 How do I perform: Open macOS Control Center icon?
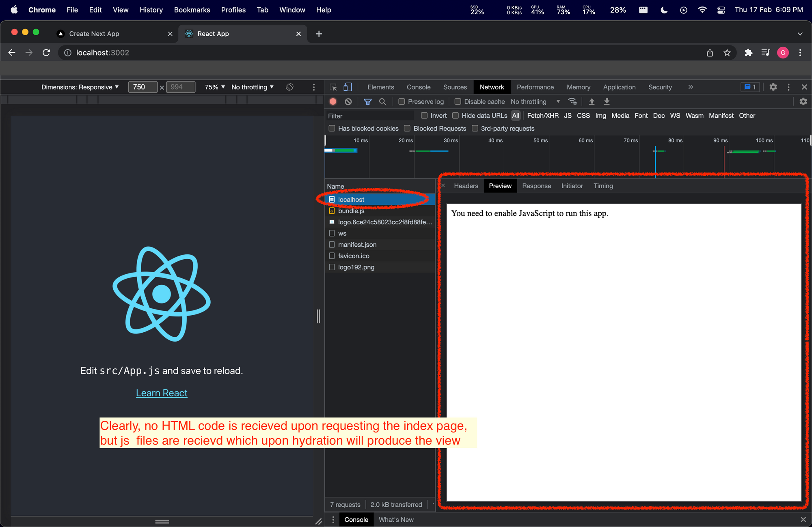point(721,10)
